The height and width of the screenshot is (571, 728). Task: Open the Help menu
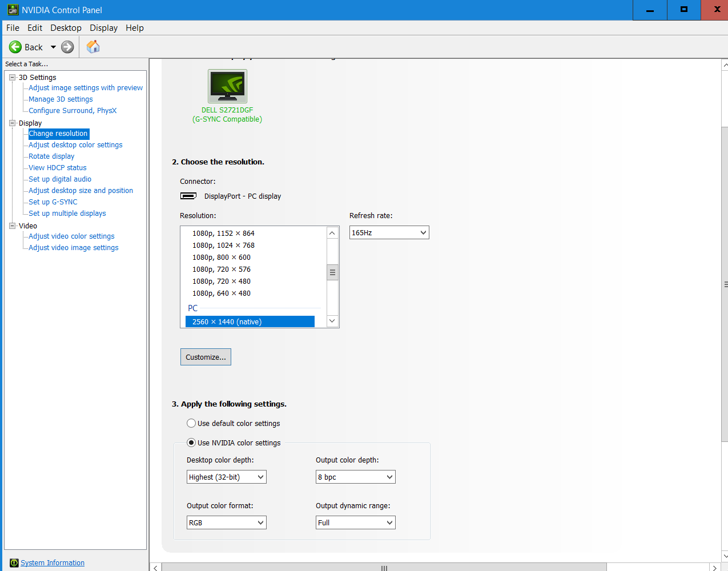(x=135, y=28)
